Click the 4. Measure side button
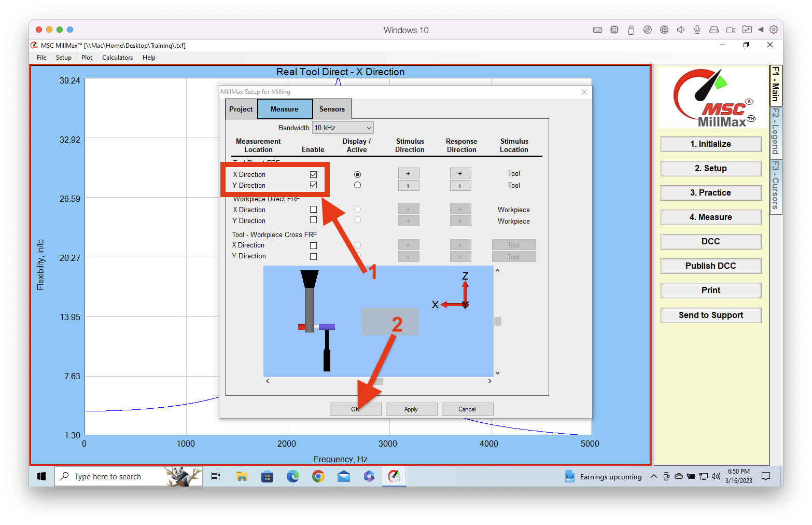Screen dimensions: 812x525 point(710,217)
